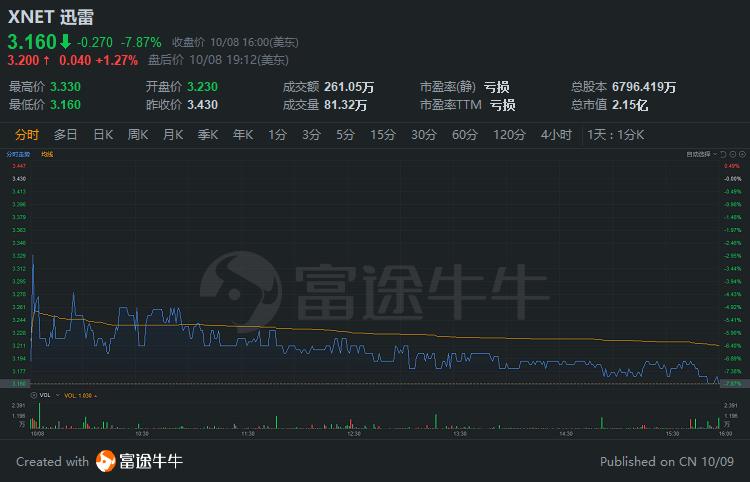Click the 总股本 value 6796.419万
The width and height of the screenshot is (750, 482).
click(644, 87)
